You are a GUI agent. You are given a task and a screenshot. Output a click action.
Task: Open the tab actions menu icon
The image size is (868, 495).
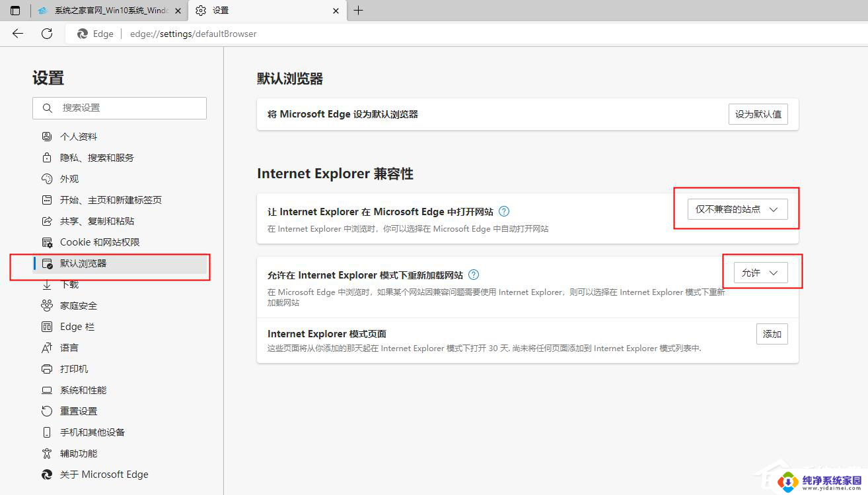tap(15, 11)
